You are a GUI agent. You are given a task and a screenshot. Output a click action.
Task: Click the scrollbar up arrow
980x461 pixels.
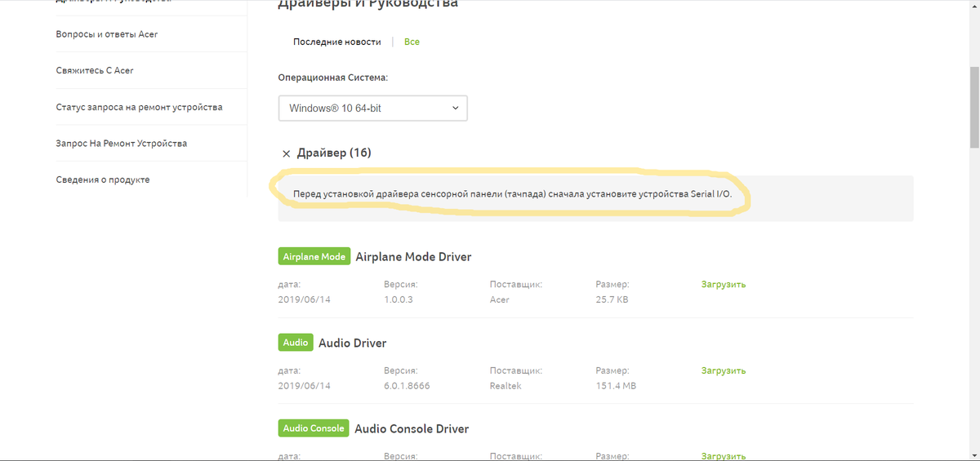tap(973, 7)
